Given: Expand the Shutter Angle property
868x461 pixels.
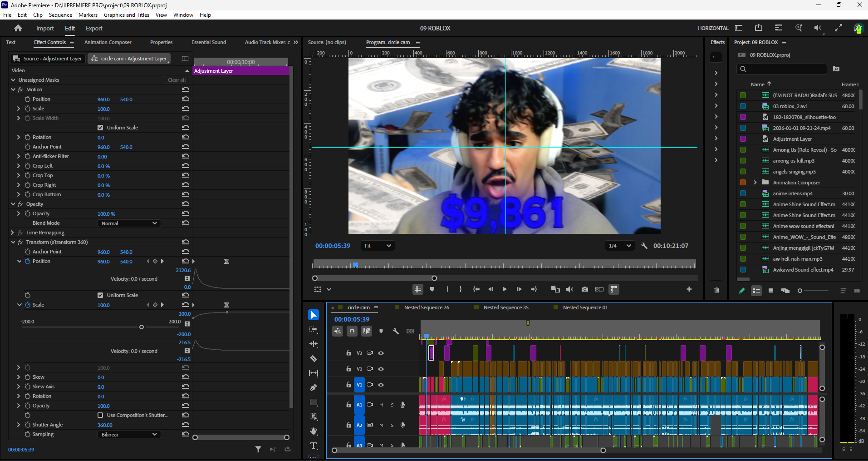Looking at the screenshot, I should [19, 425].
